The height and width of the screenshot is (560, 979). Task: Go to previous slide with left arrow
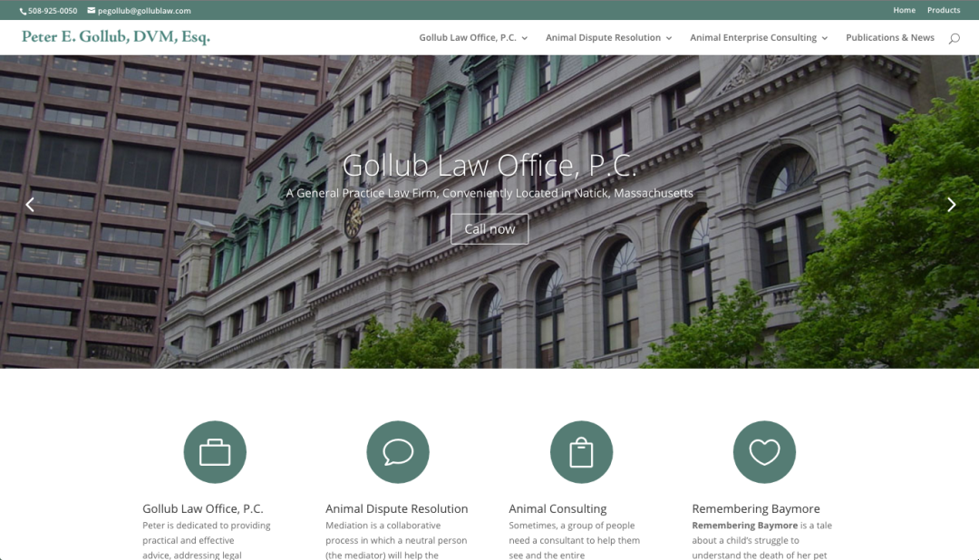(x=30, y=205)
